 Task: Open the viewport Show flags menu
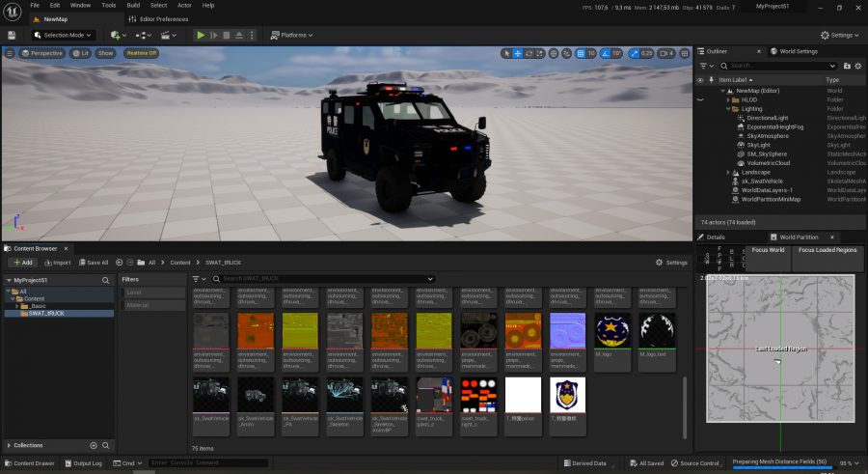point(105,53)
